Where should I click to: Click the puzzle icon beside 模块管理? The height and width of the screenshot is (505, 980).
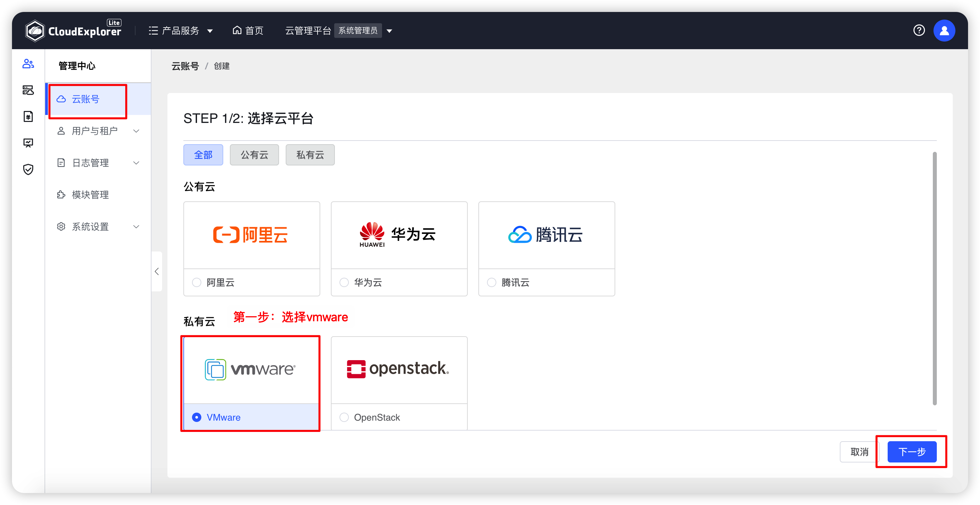coord(61,195)
